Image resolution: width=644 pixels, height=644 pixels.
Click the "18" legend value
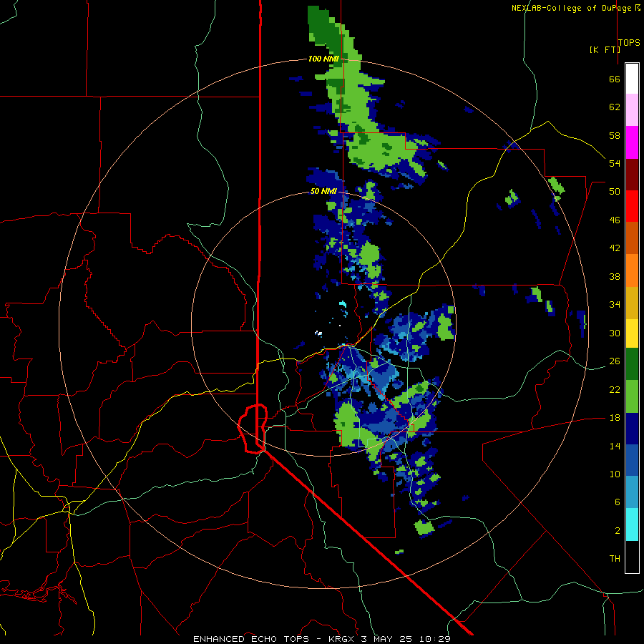coord(615,418)
